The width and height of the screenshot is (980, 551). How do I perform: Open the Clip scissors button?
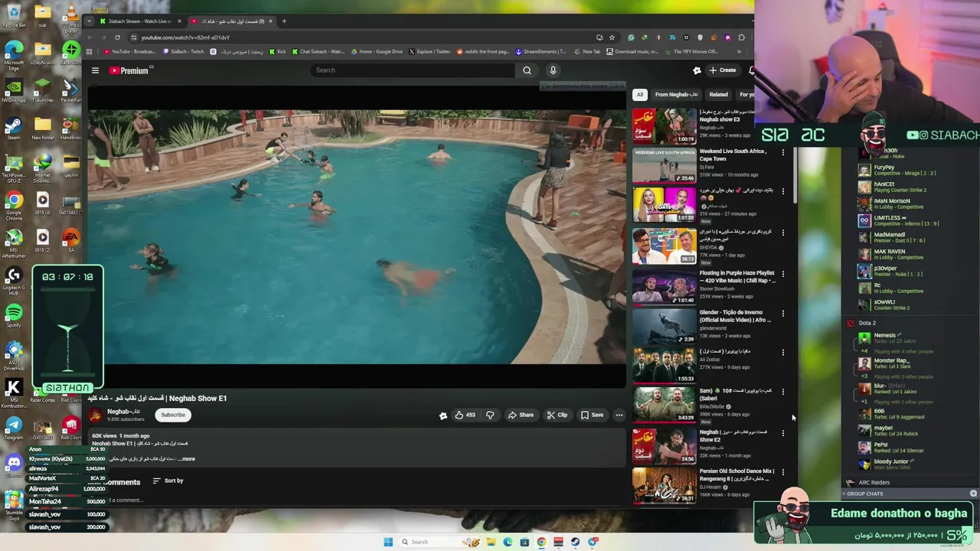pos(557,415)
